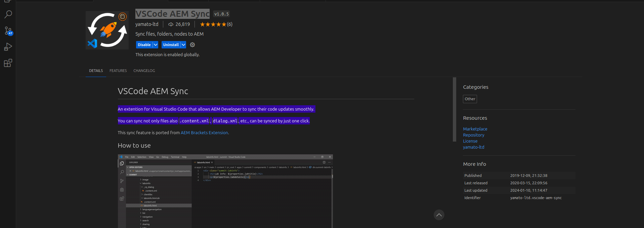
Task: Click the version v1.0.5 badge
Action: 221,14
